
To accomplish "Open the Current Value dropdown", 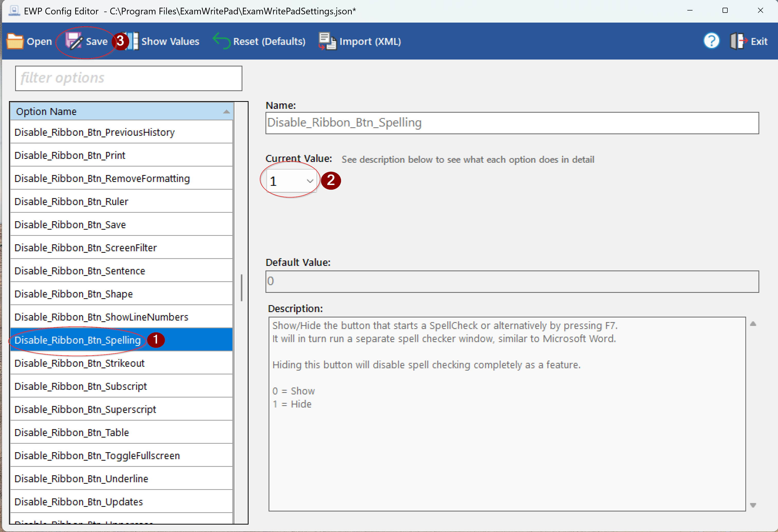I will (x=310, y=181).
